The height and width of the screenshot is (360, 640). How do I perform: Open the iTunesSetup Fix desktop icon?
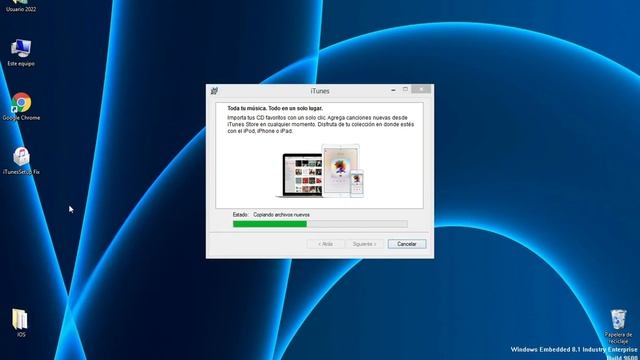(x=21, y=161)
